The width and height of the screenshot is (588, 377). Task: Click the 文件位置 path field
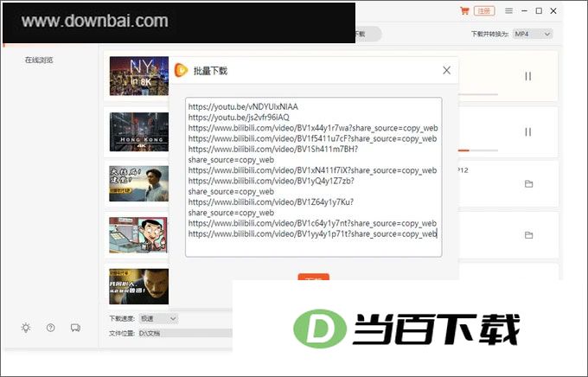(x=186, y=333)
